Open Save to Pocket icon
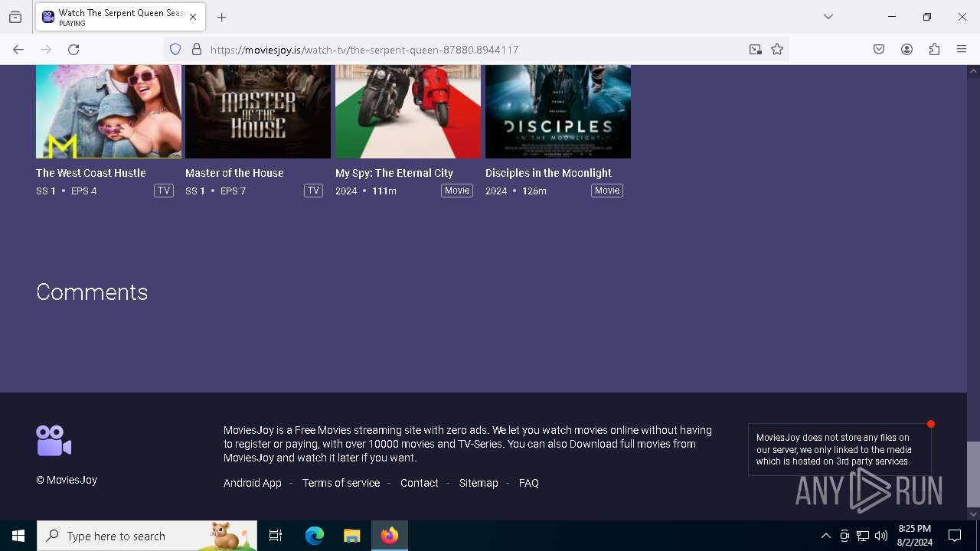 pyautogui.click(x=879, y=50)
